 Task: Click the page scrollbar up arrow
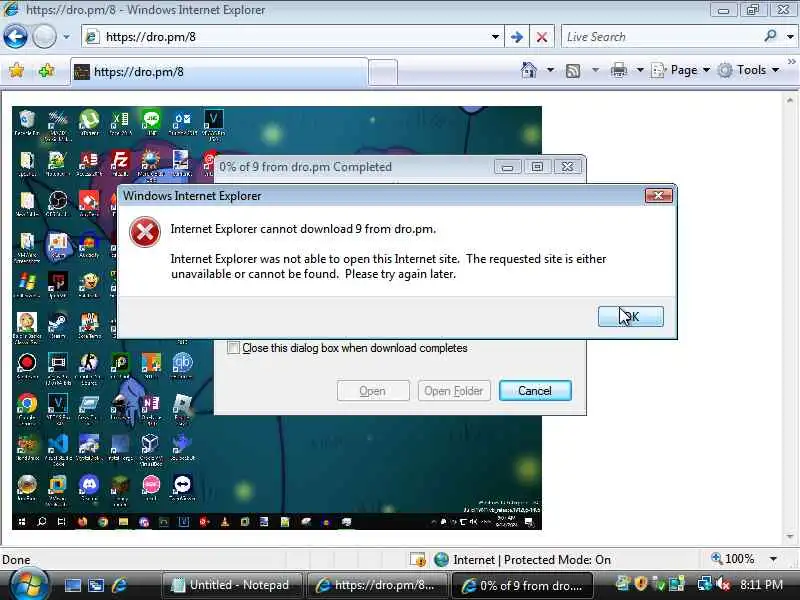[790, 101]
